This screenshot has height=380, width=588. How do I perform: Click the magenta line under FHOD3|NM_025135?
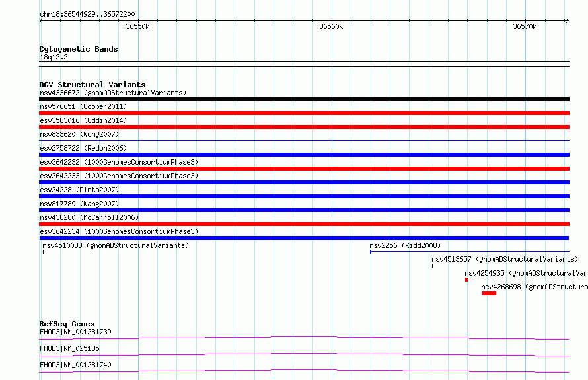tap(304, 355)
